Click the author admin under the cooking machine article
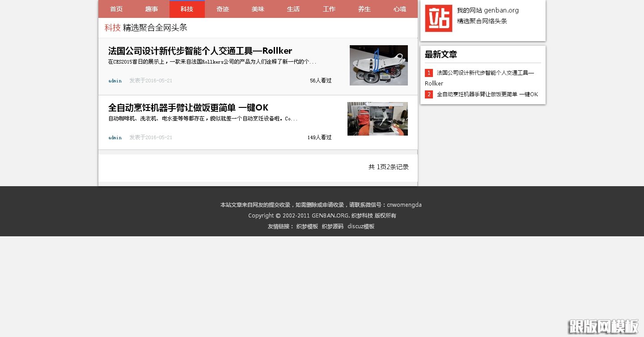 click(x=115, y=137)
